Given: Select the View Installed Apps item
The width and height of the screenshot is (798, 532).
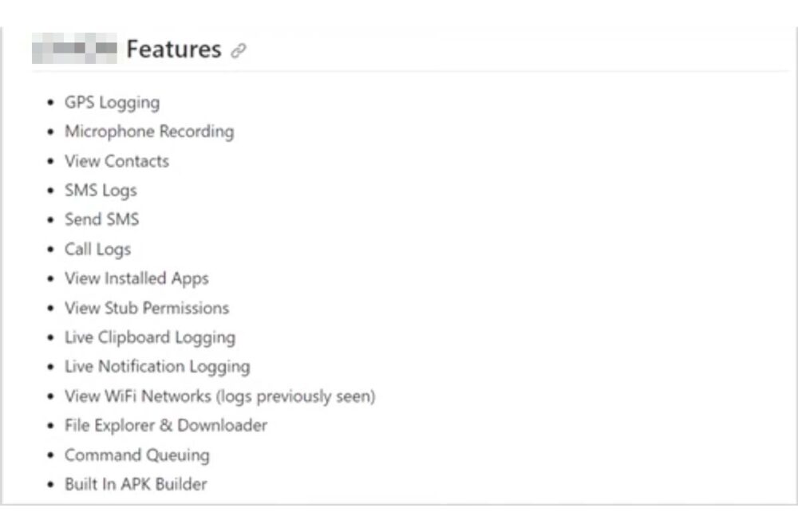Looking at the screenshot, I should [x=136, y=278].
